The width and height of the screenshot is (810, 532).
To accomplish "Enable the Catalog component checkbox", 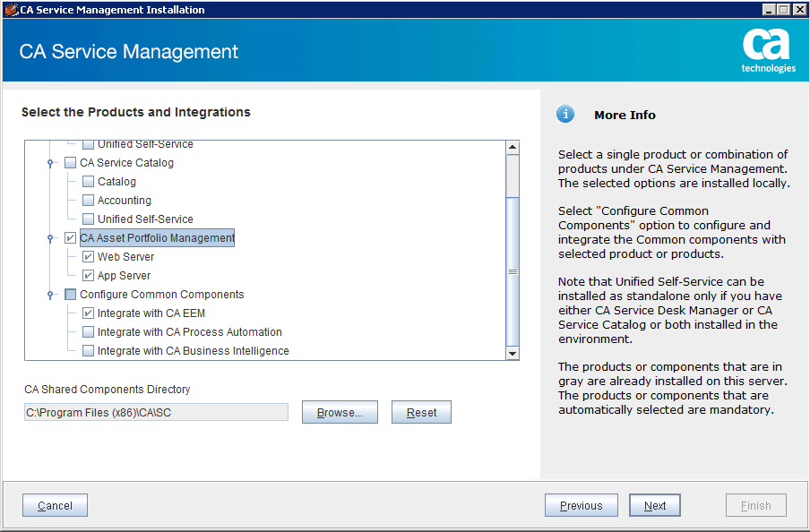I will pyautogui.click(x=89, y=181).
